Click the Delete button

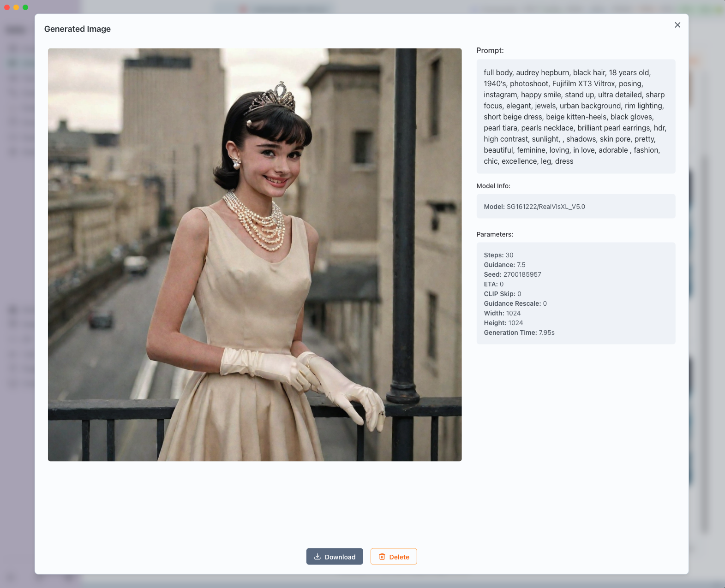point(394,557)
